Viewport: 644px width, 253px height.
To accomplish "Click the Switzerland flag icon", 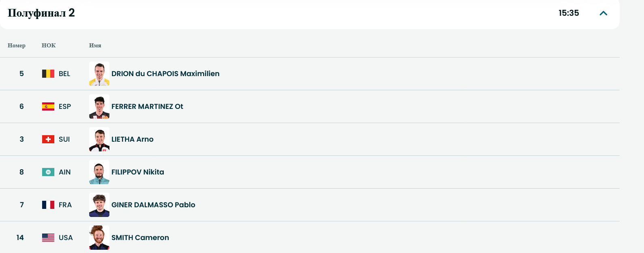I will tap(48, 139).
